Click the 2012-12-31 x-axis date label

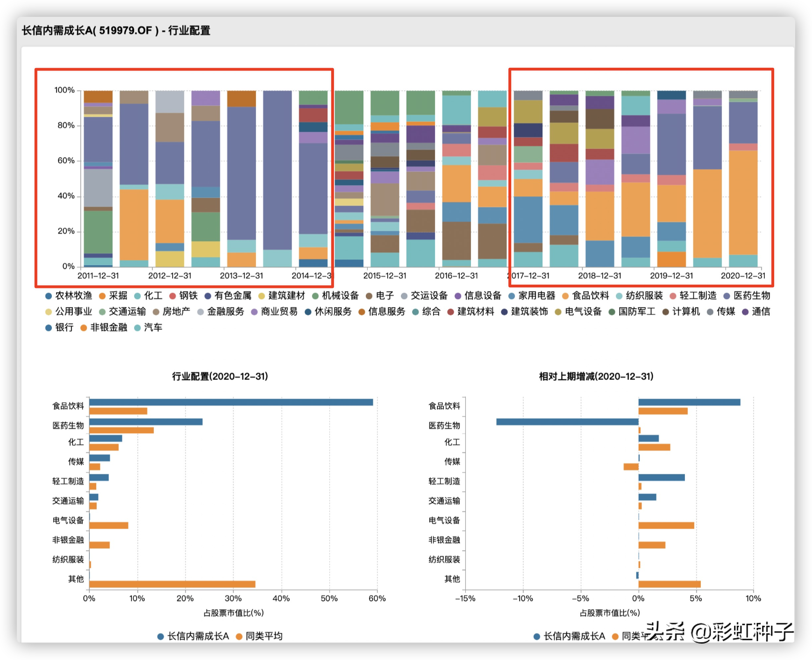pos(170,276)
